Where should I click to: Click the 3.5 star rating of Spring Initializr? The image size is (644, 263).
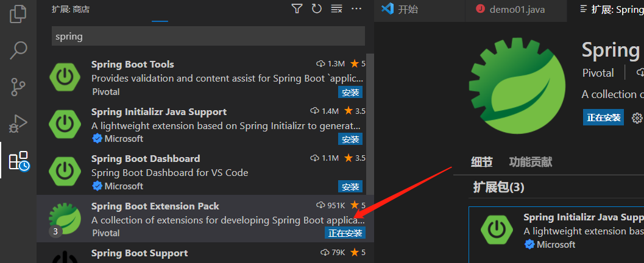[x=355, y=111]
